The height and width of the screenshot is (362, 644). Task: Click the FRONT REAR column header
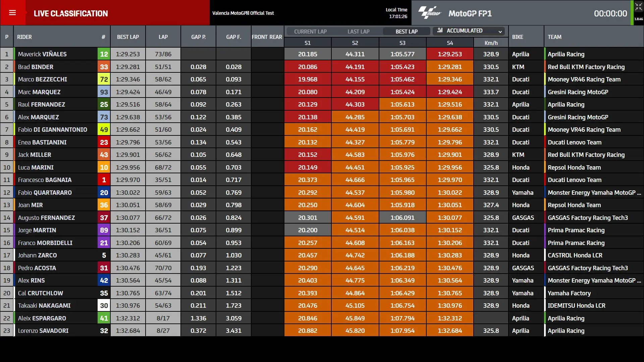point(267,37)
